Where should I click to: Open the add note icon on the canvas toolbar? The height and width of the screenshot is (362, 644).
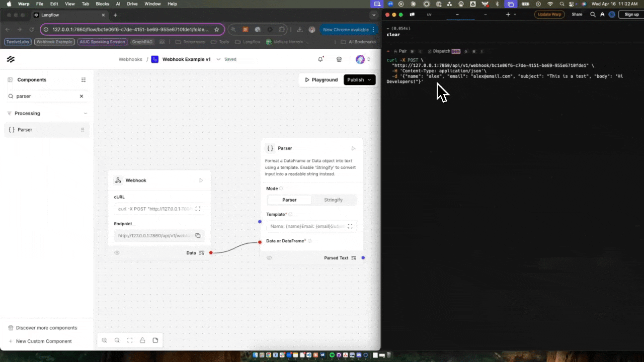155,340
